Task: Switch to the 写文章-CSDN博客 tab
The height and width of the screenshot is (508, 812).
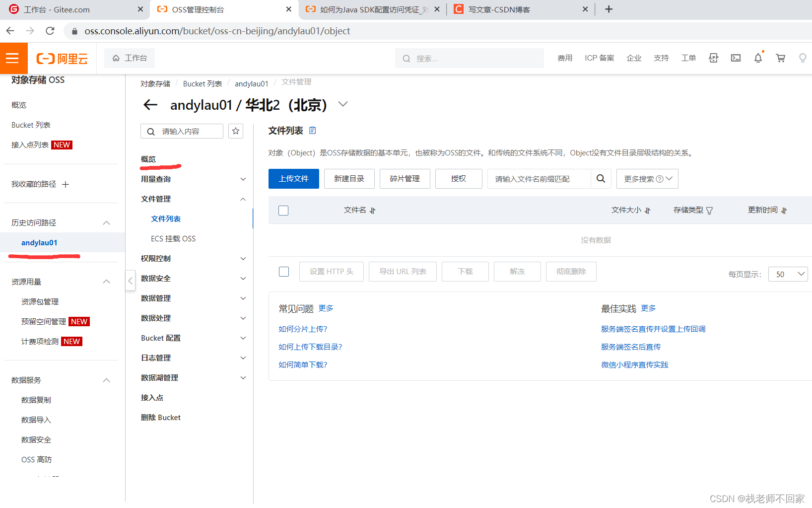Action: [x=520, y=9]
